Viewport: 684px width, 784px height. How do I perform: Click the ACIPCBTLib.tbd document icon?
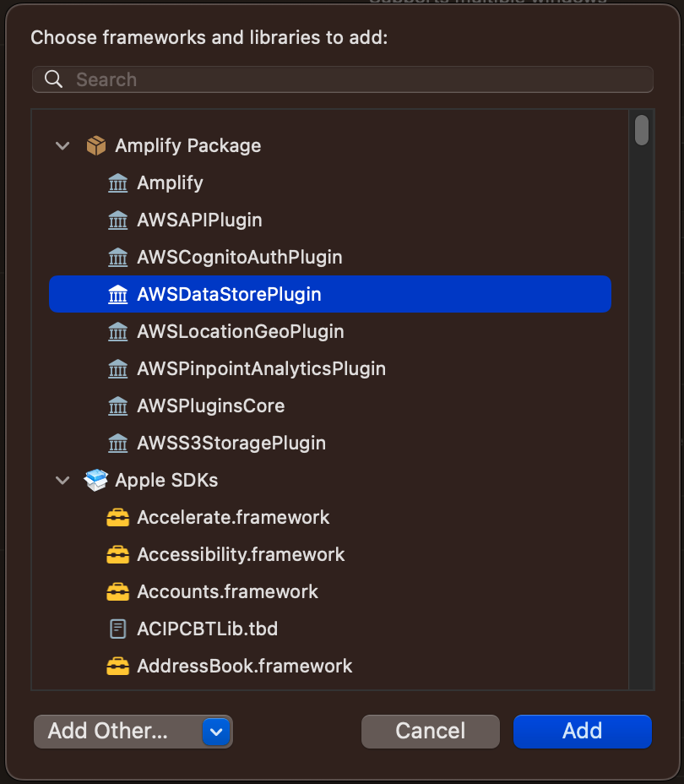pyautogui.click(x=118, y=629)
